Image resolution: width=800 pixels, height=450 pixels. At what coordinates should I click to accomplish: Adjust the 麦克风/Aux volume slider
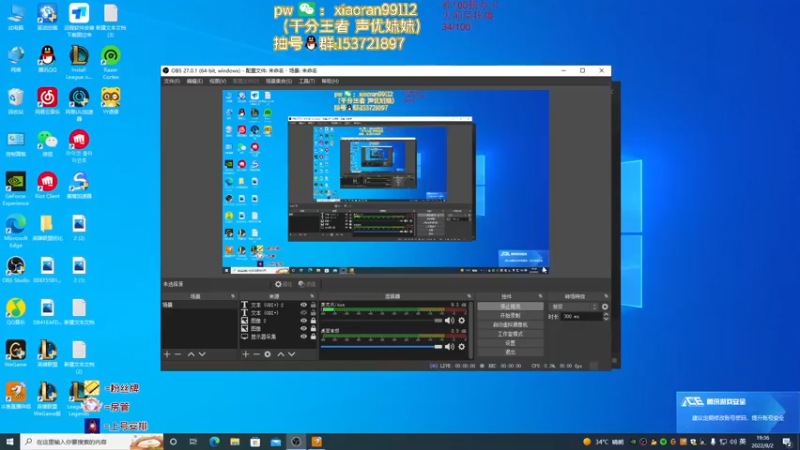[382, 320]
